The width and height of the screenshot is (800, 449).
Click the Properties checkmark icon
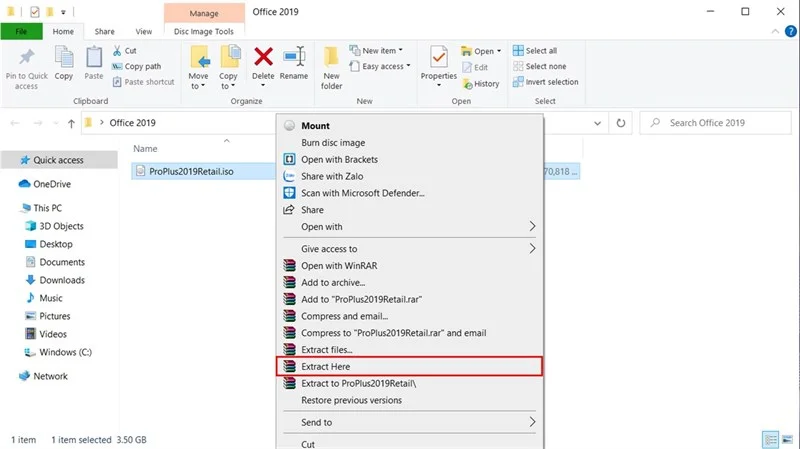click(x=439, y=57)
